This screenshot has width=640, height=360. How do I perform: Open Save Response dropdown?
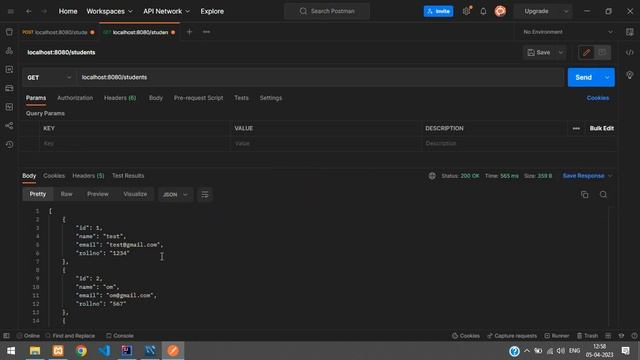(x=587, y=176)
